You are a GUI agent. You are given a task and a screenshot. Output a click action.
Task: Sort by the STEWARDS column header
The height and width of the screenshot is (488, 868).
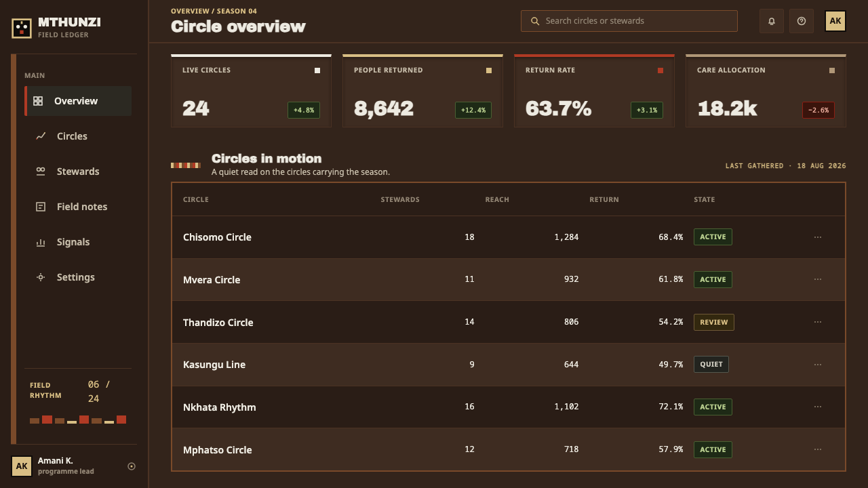tap(400, 199)
